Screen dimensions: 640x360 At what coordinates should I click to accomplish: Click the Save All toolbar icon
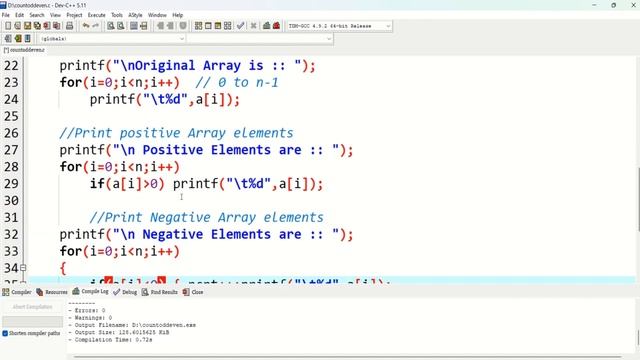37,26
